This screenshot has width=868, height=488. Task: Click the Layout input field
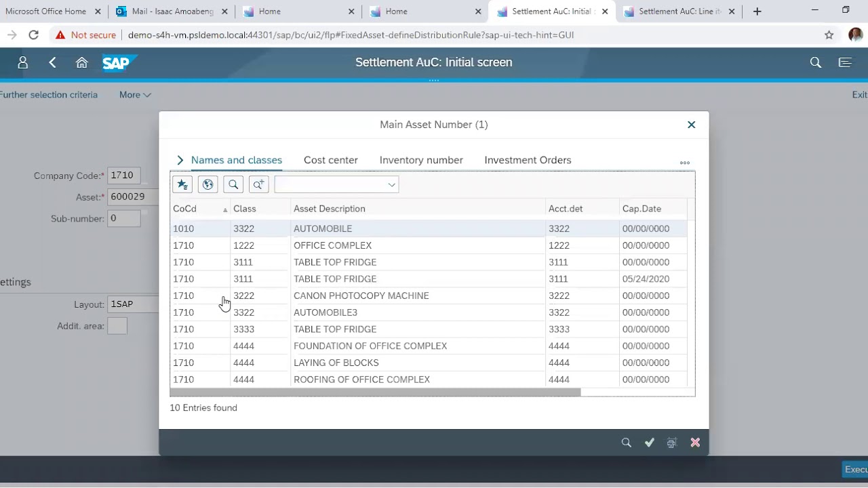(132, 304)
